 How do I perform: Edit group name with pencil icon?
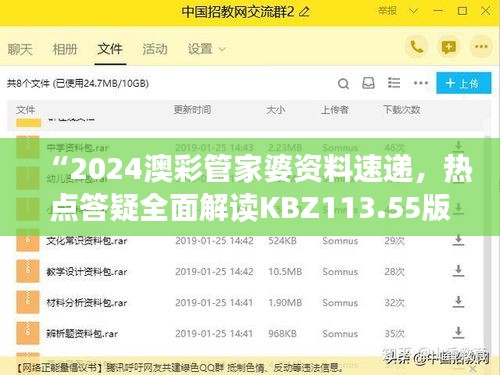pyautogui.click(x=304, y=12)
